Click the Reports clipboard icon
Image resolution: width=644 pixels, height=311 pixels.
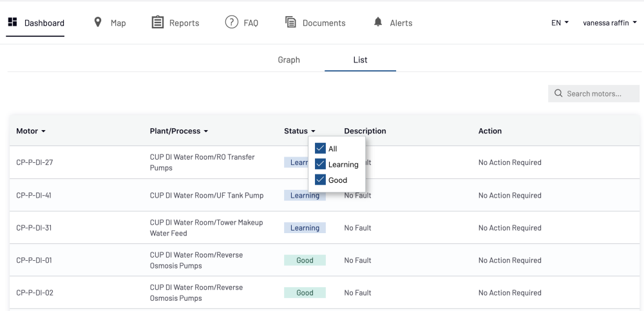point(157,23)
